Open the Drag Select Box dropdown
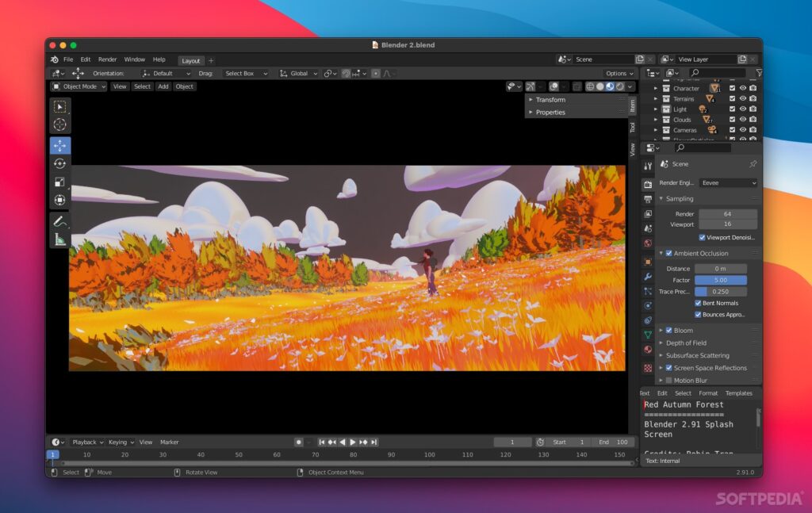This screenshot has width=812, height=513. 246,74
